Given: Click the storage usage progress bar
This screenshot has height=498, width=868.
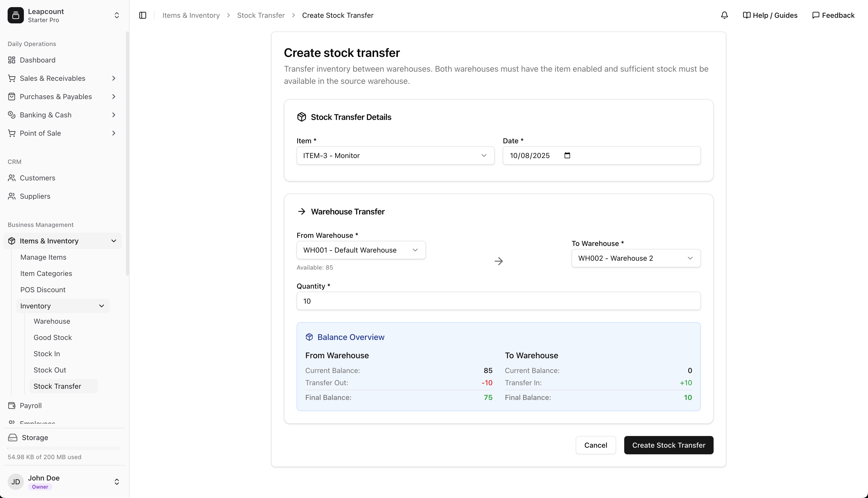Looking at the screenshot, I should 64,448.
